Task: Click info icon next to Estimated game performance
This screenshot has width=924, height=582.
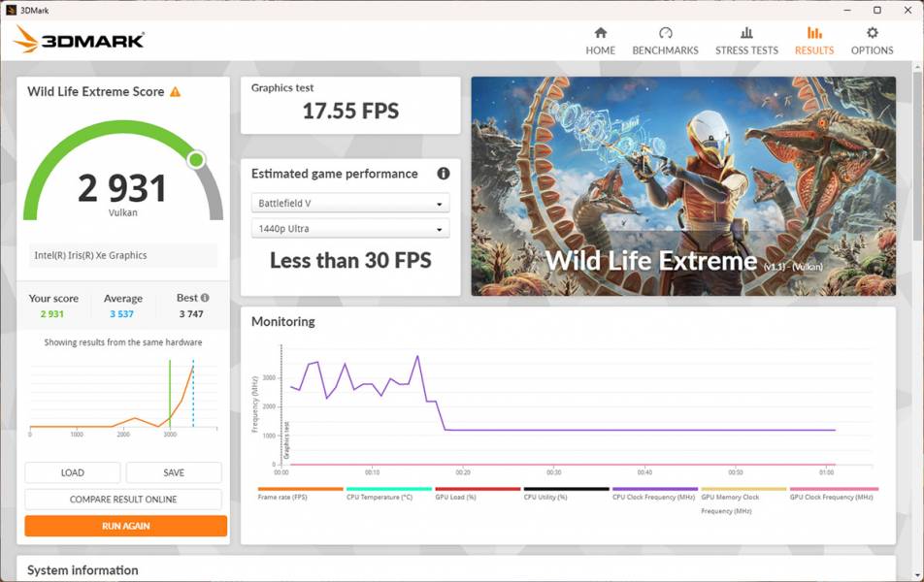Action: (444, 174)
